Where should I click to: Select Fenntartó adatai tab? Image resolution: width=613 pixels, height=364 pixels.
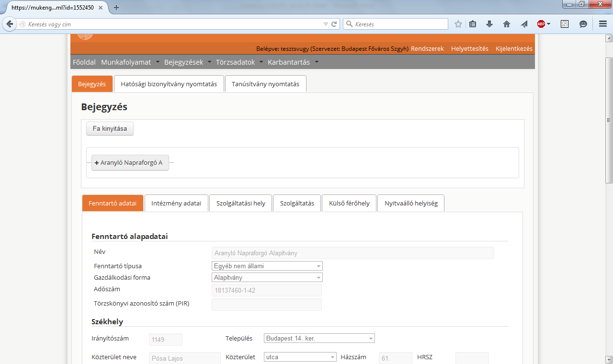tap(113, 203)
